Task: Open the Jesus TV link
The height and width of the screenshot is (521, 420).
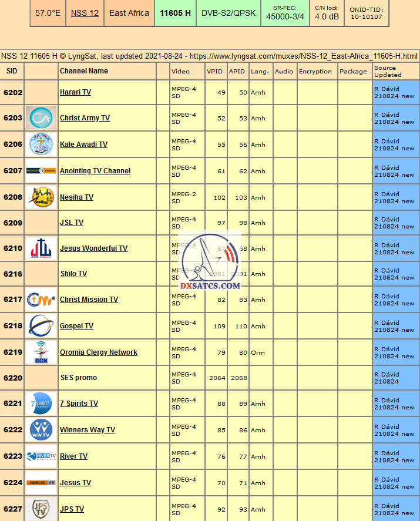Action: (x=75, y=482)
